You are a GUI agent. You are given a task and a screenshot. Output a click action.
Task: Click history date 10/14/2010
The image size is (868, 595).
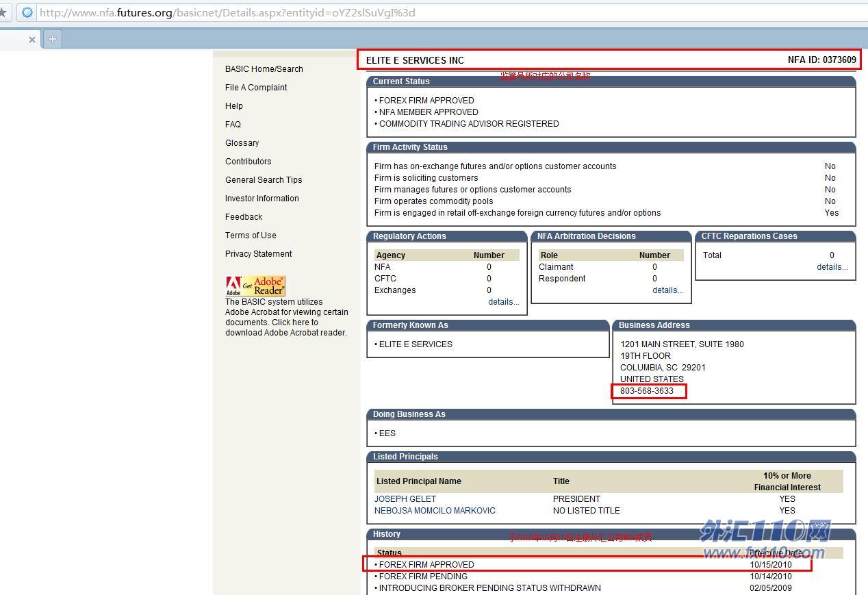tap(771, 577)
